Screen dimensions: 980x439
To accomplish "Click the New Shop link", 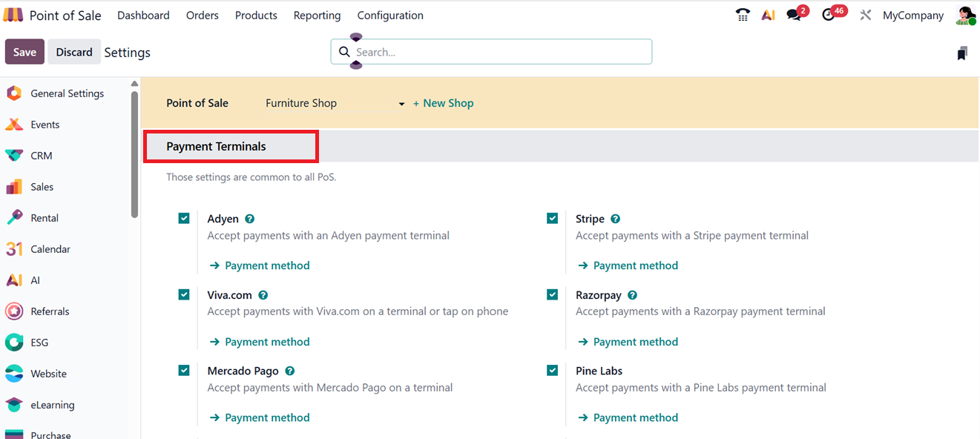I will click(443, 103).
